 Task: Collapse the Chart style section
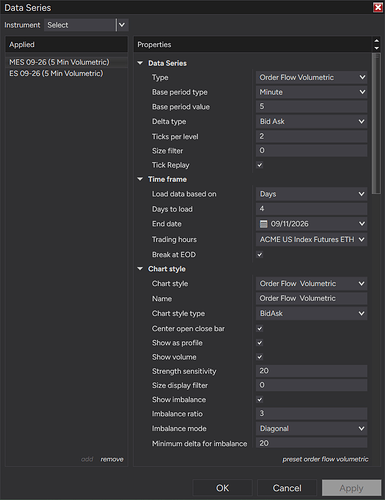(x=140, y=269)
